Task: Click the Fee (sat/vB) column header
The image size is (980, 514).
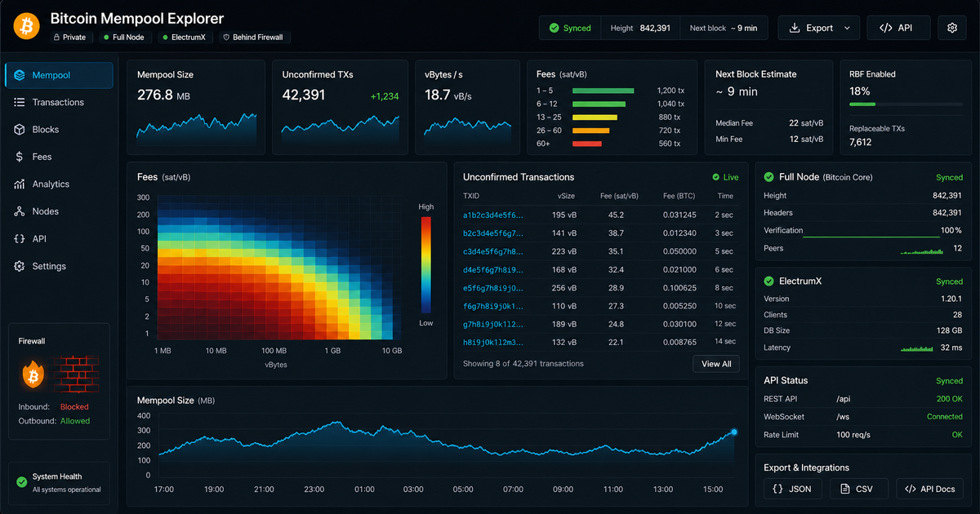Action: coord(617,197)
